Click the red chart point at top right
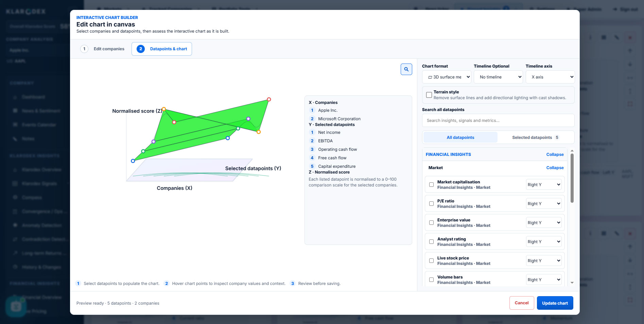The width and height of the screenshot is (644, 324). (x=269, y=100)
